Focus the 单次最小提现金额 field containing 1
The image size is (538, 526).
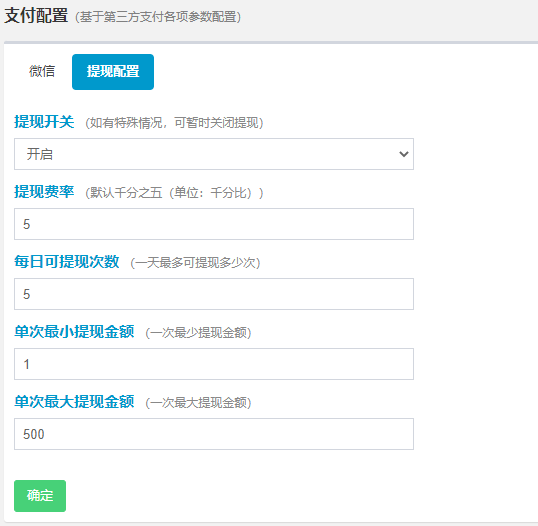[x=214, y=364]
